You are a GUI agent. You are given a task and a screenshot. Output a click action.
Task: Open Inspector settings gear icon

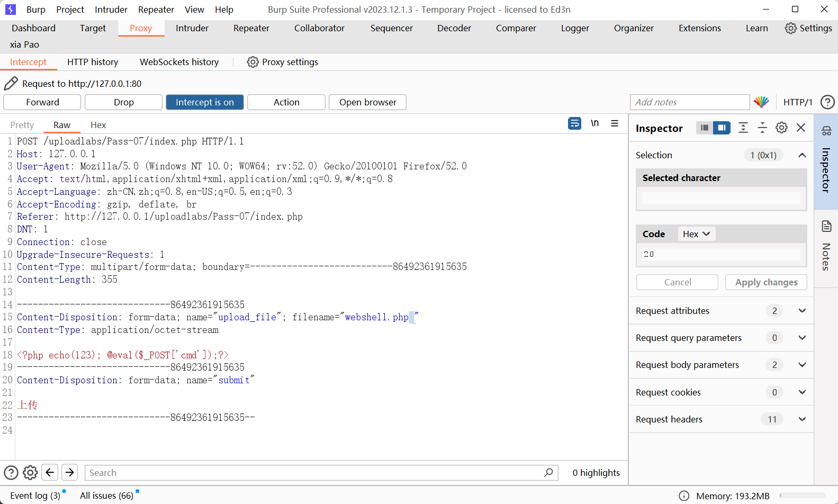click(781, 128)
